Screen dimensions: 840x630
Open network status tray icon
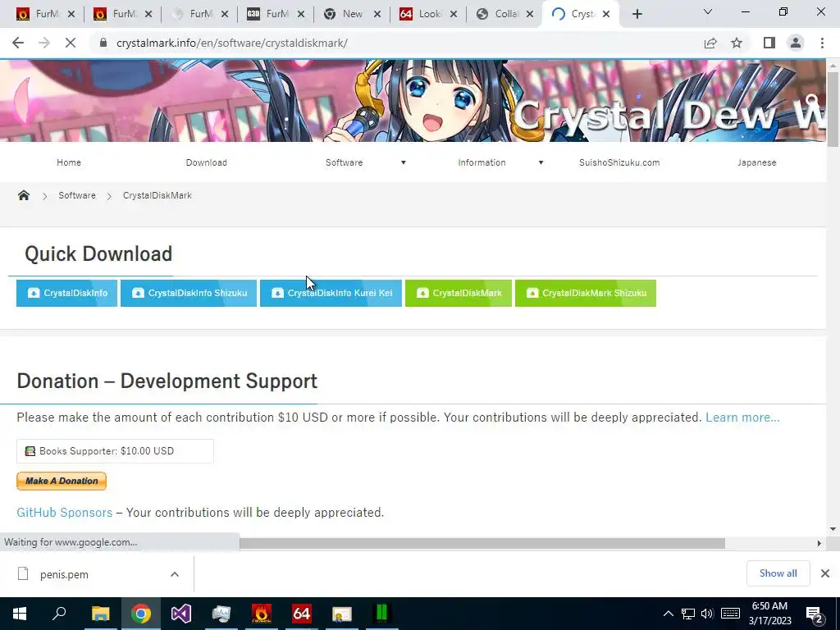pos(688,614)
